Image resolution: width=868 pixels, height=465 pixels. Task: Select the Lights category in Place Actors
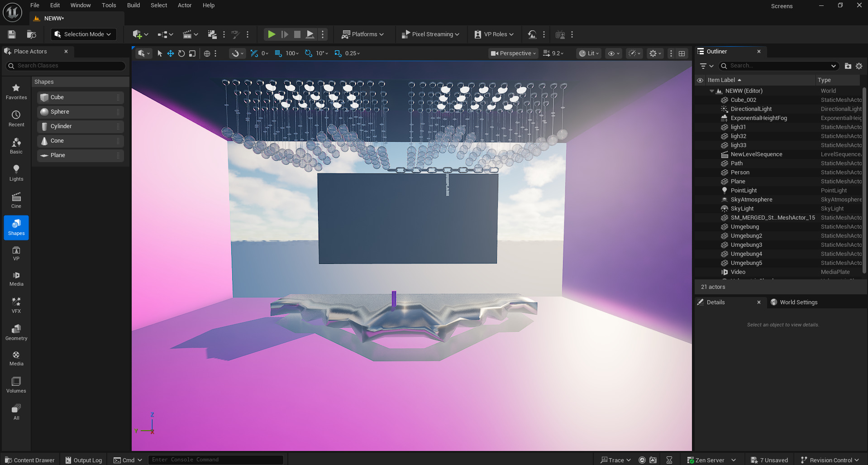16,173
